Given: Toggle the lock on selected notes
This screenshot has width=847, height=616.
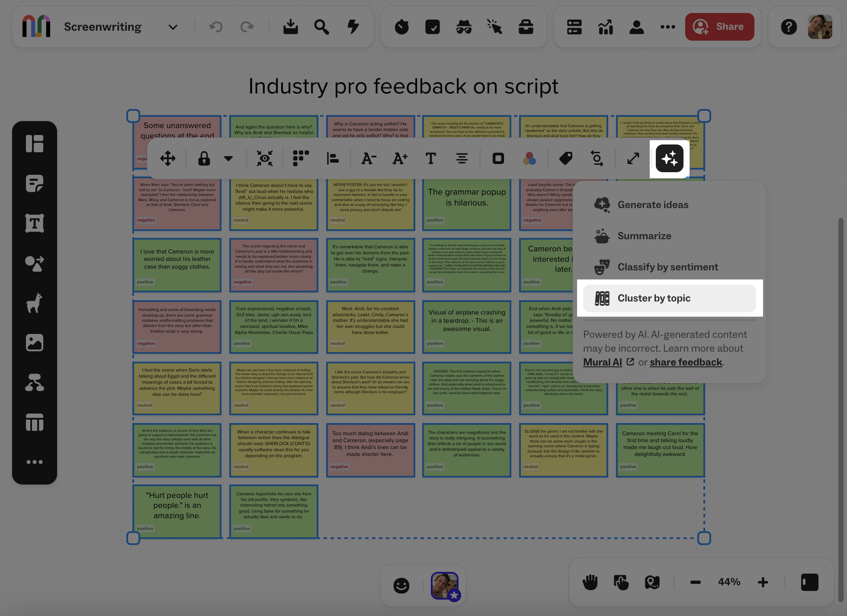Looking at the screenshot, I should [204, 158].
